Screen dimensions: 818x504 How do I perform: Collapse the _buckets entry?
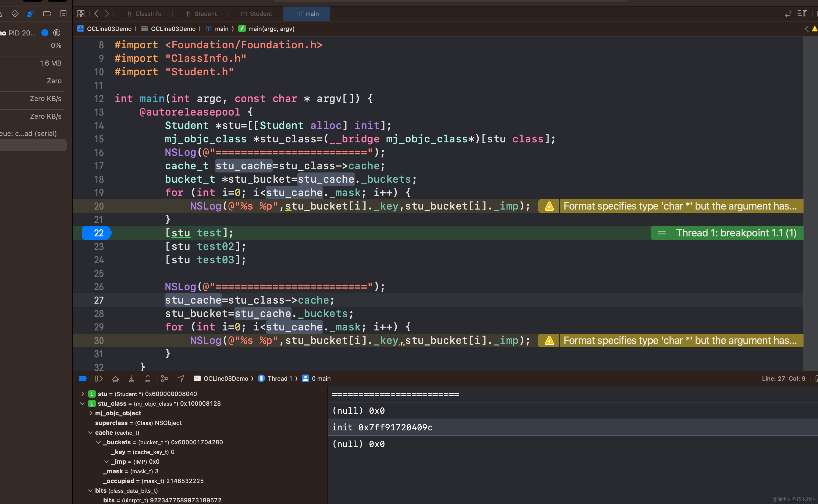click(98, 442)
